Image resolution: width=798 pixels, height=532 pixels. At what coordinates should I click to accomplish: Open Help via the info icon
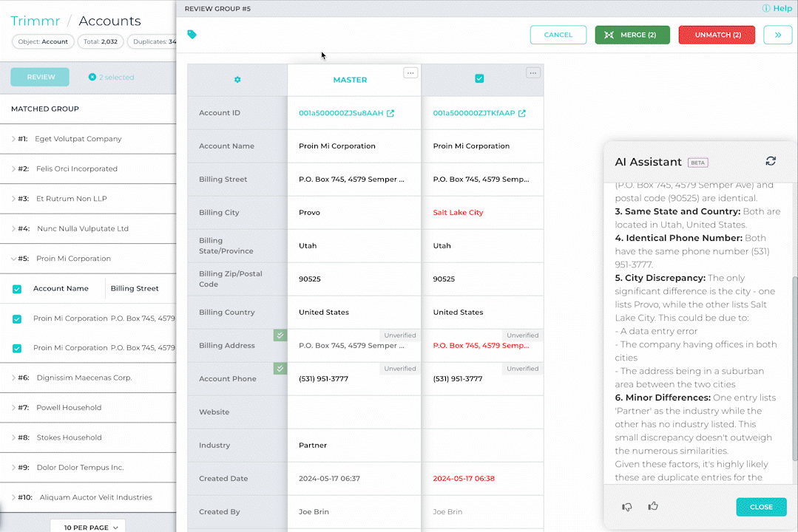[x=766, y=8]
